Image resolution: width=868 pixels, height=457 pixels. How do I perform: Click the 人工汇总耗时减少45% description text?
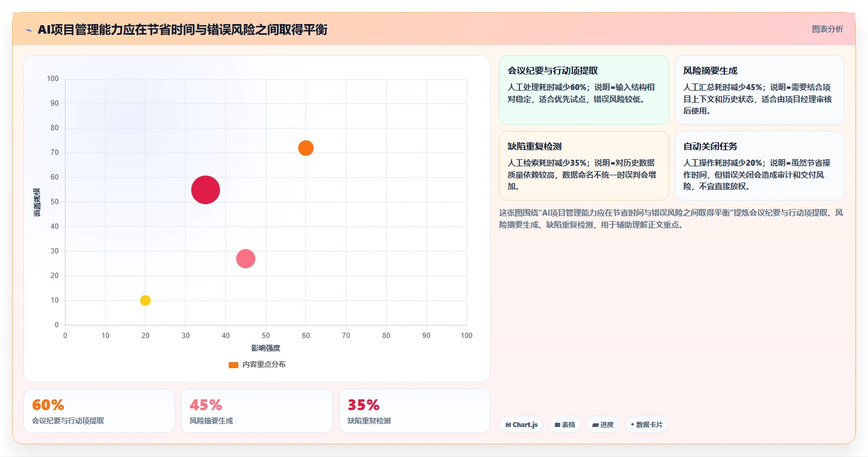[757, 99]
